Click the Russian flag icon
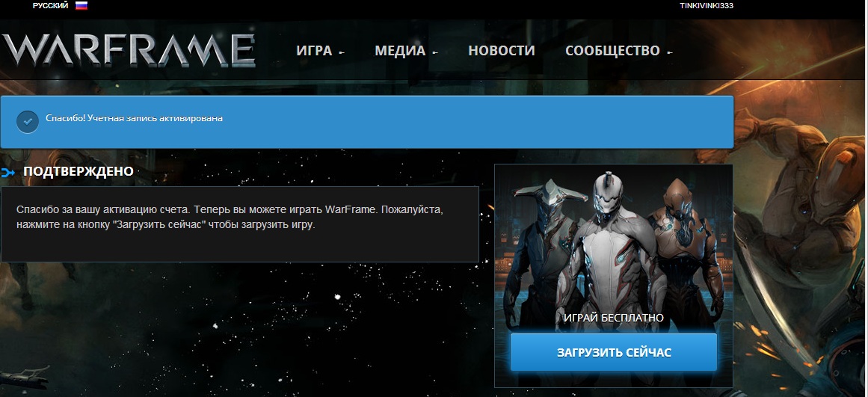 [x=81, y=5]
